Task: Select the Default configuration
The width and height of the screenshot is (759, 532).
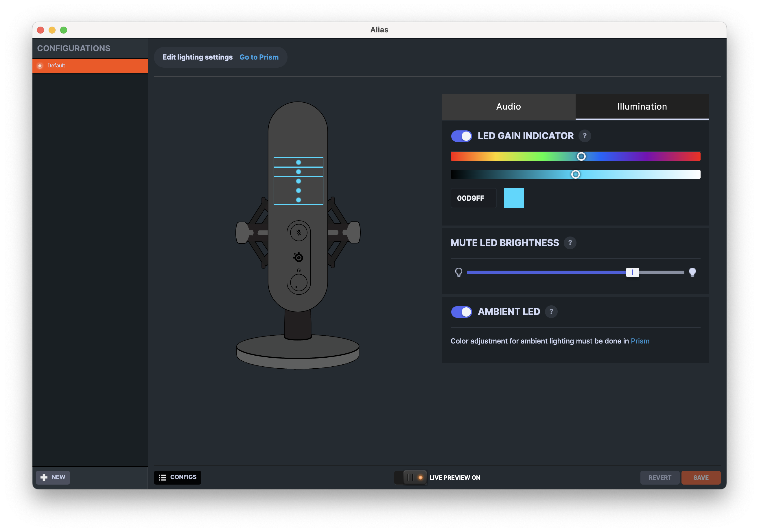Action: click(90, 66)
